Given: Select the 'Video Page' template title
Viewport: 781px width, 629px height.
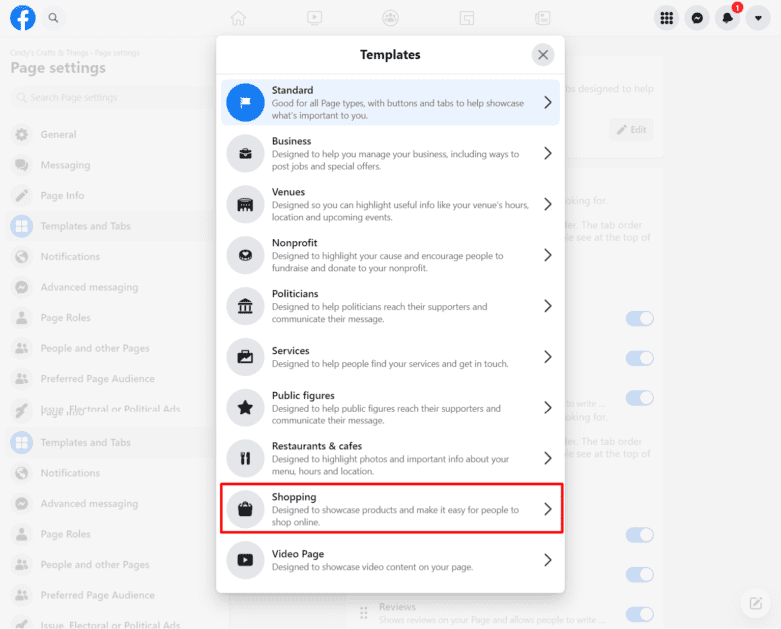Looking at the screenshot, I should (298, 553).
